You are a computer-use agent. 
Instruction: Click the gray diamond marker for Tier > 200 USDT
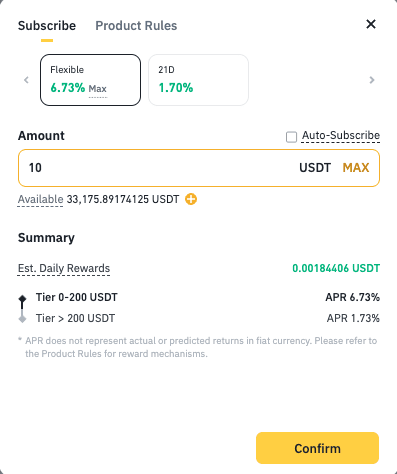(22, 319)
